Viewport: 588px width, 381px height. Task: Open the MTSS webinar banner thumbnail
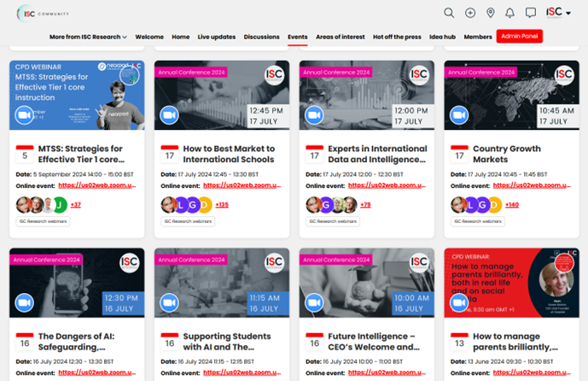tap(76, 94)
